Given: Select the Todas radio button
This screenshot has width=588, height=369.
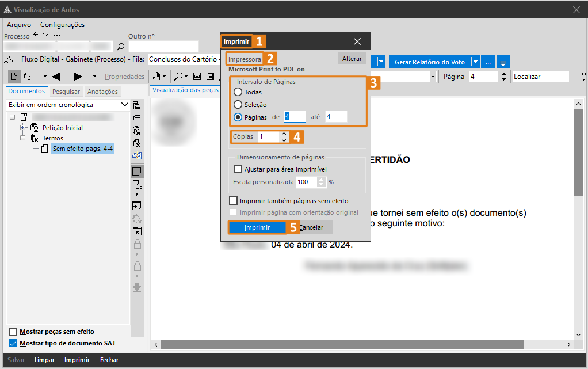Looking at the screenshot, I should 238,92.
